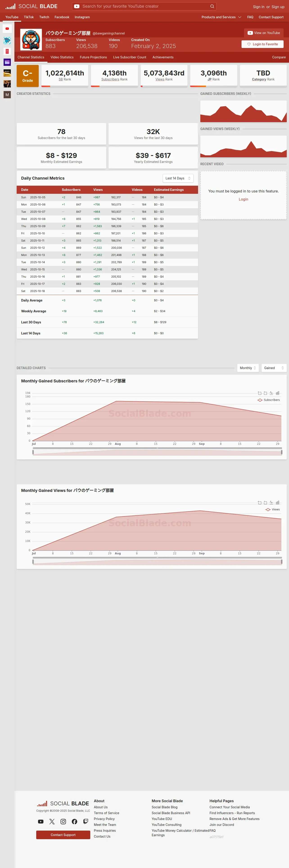Open the T-Series channel sidebar thumbnail
Screen dimensions: 289x868
pos(7,51)
